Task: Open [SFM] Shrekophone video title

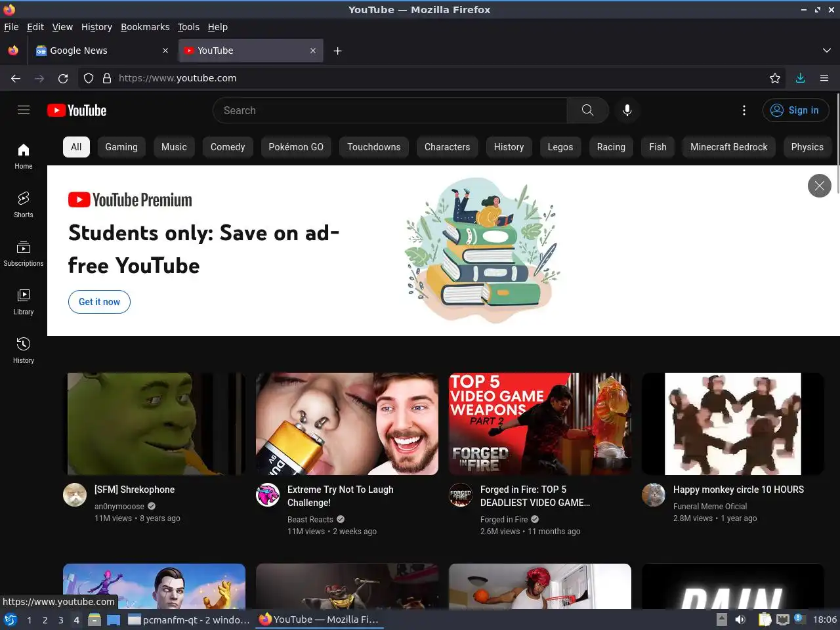Action: pyautogui.click(x=135, y=490)
